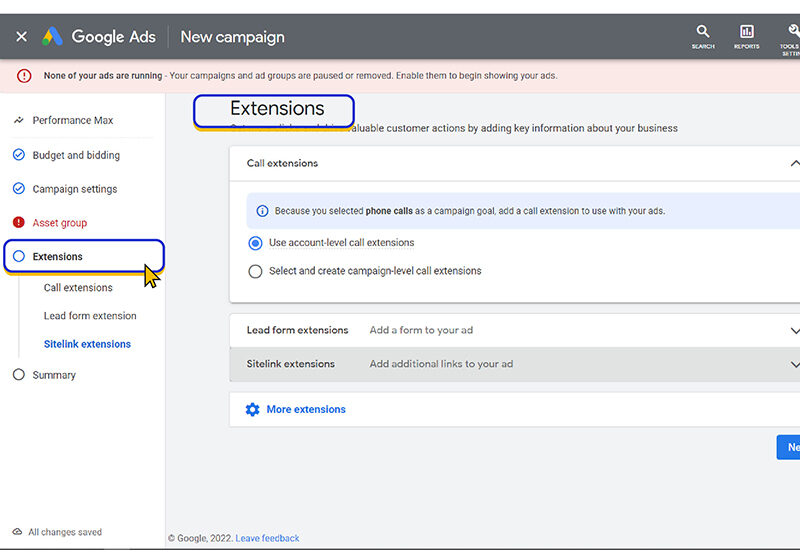Image resolution: width=800 pixels, height=554 pixels.
Task: Click the More extensions gear icon
Action: [x=253, y=409]
